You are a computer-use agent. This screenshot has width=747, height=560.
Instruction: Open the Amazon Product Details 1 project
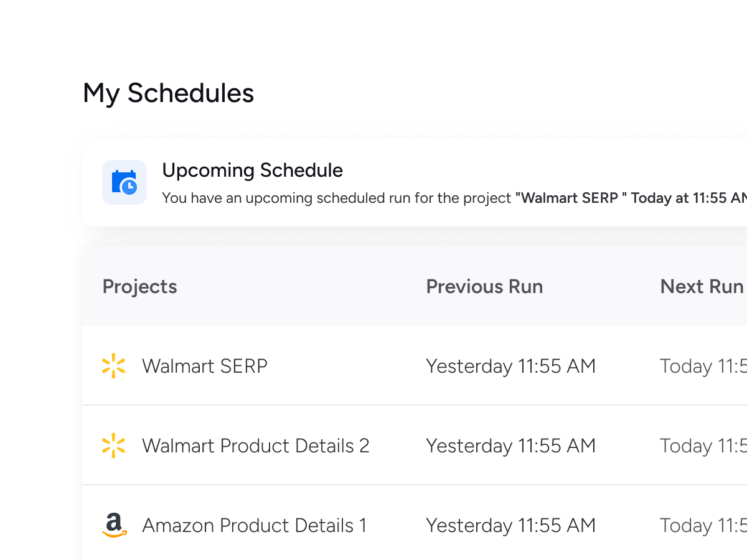click(255, 525)
